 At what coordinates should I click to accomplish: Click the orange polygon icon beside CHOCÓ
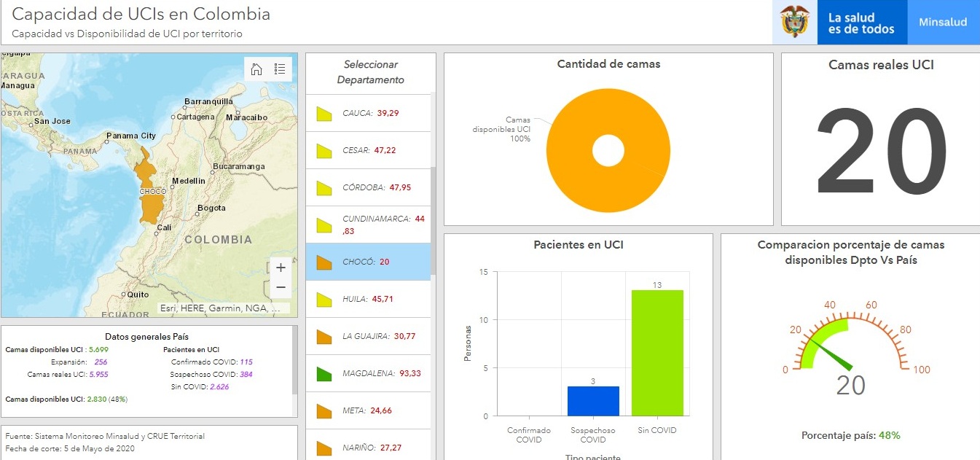(324, 262)
